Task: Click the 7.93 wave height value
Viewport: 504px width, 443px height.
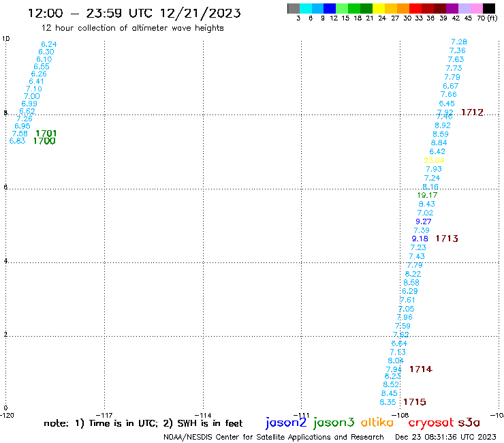Action: [434, 169]
